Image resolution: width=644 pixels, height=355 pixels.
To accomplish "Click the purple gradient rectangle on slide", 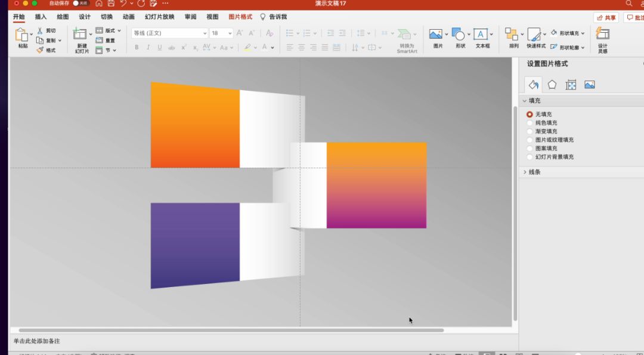I will point(195,246).
